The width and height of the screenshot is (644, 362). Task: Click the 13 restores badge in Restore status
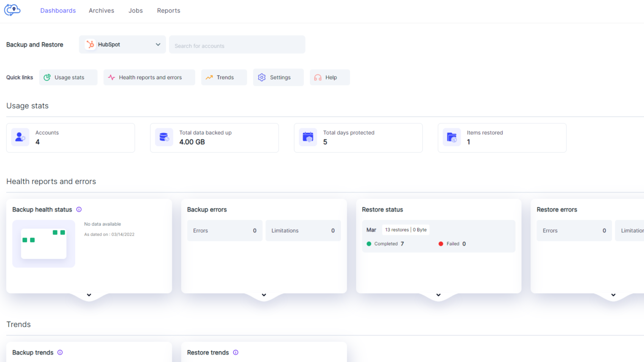coord(405,230)
